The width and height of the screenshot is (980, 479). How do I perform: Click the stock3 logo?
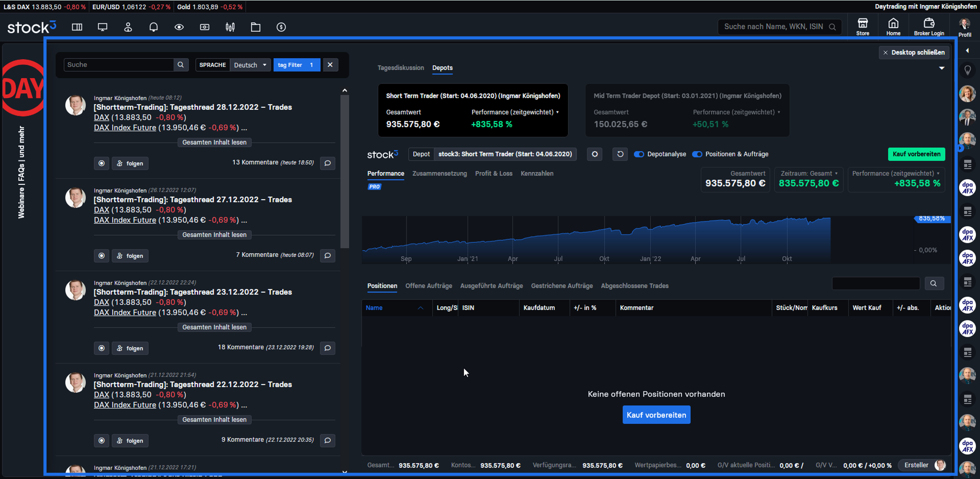(x=32, y=27)
